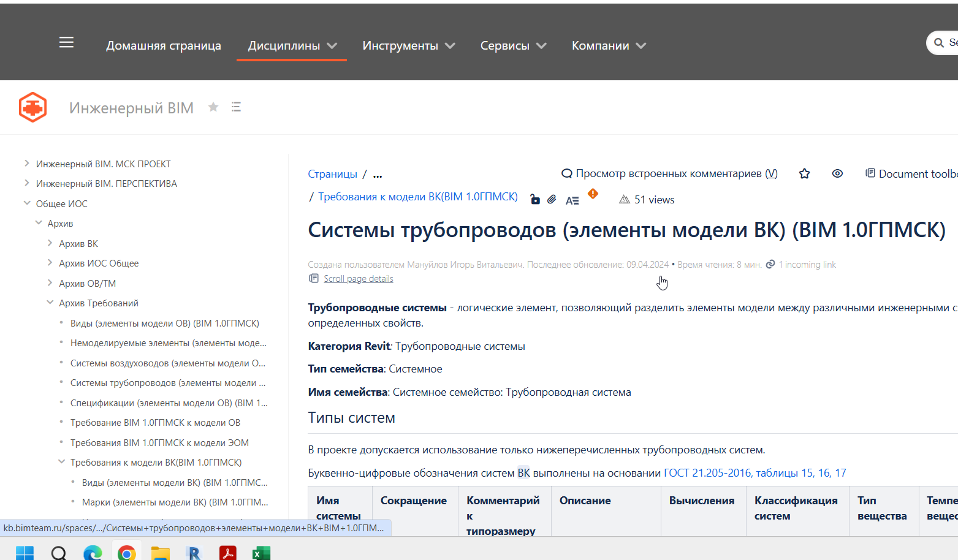Open Виды (элементы модели ВК) page
958x560 pixels.
(x=175, y=482)
